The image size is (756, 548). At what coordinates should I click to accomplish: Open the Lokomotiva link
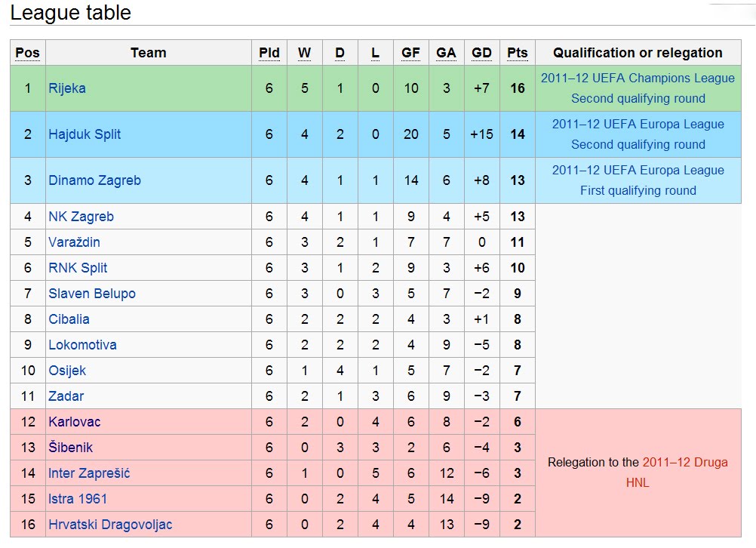82,345
